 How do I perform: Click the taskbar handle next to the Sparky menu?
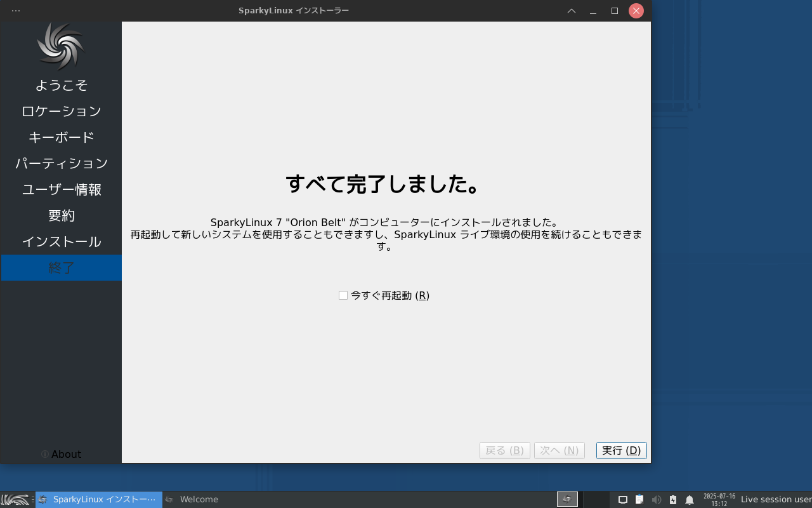tap(32, 500)
